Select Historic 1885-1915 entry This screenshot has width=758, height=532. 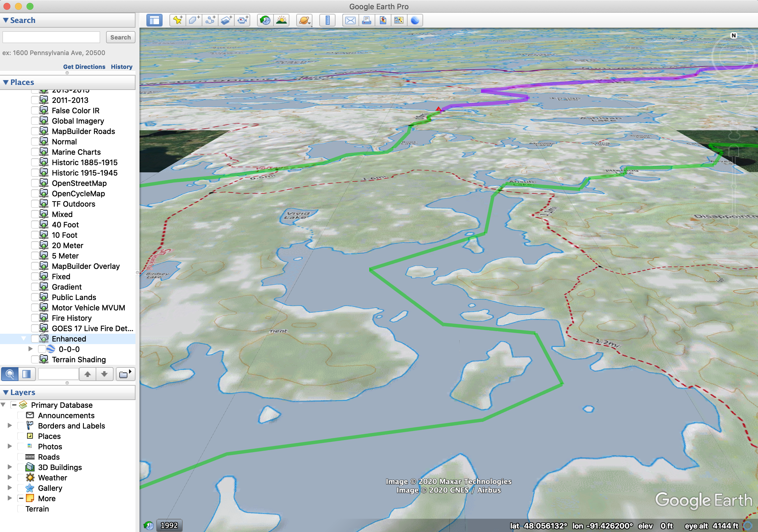(84, 162)
